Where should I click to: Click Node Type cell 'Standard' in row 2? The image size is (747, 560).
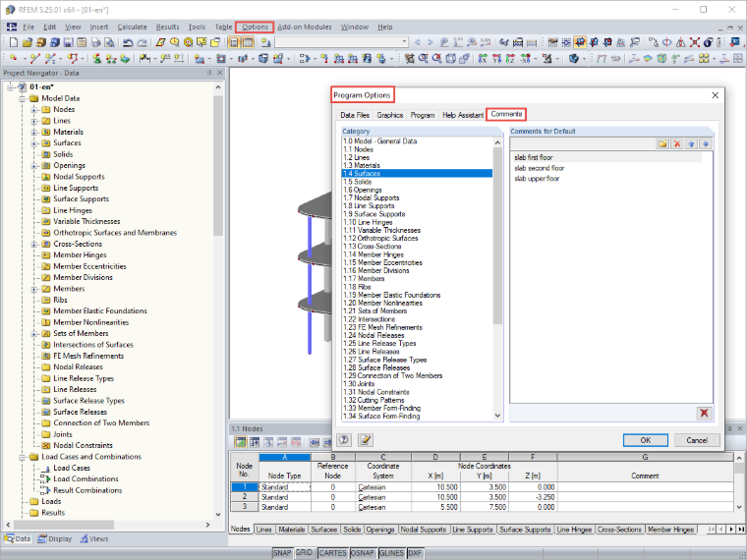point(284,497)
